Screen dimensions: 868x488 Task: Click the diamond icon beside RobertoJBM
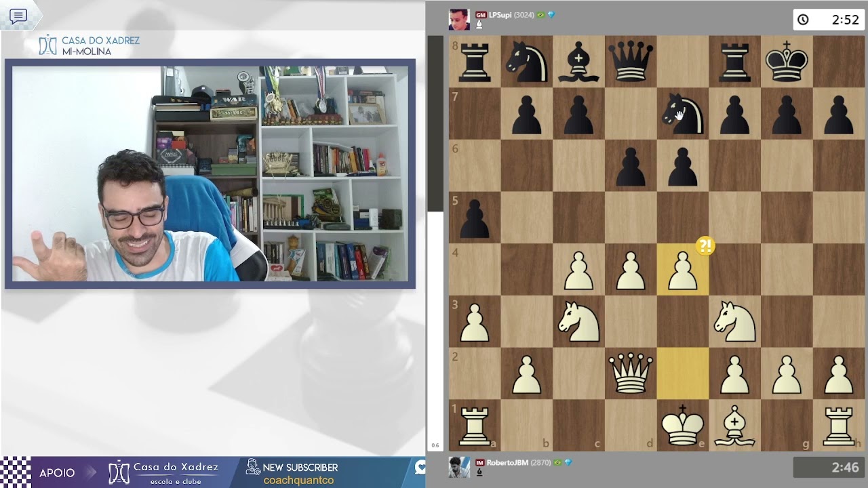click(x=568, y=462)
